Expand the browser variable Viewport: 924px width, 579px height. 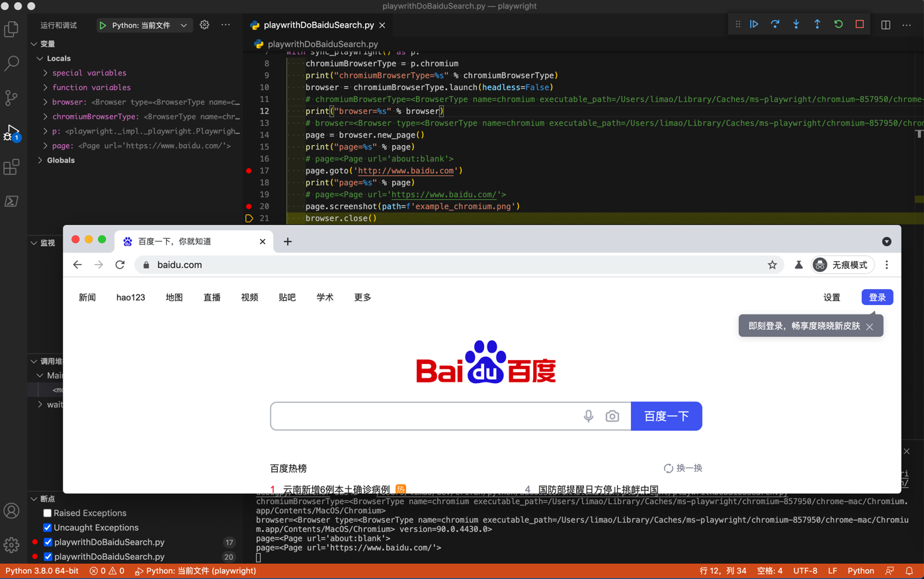click(46, 102)
